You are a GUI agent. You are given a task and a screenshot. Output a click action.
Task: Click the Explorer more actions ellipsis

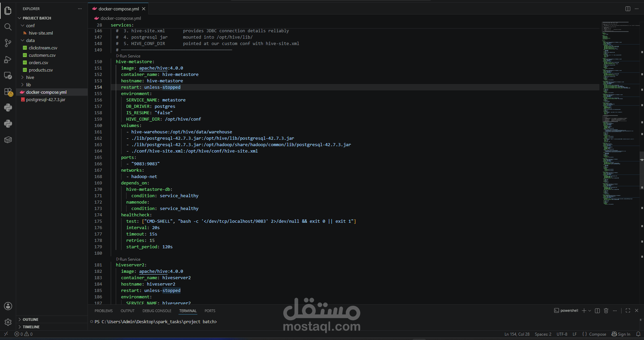click(80, 9)
